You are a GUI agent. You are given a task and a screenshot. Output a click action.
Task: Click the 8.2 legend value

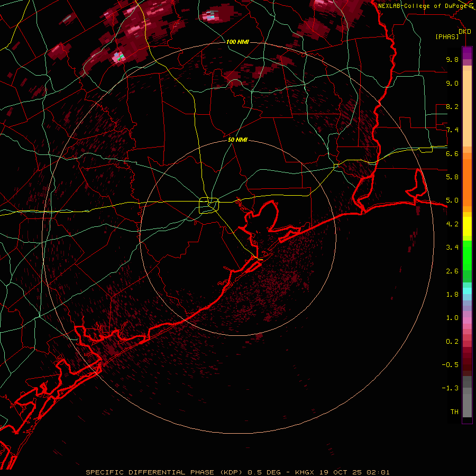452,107
